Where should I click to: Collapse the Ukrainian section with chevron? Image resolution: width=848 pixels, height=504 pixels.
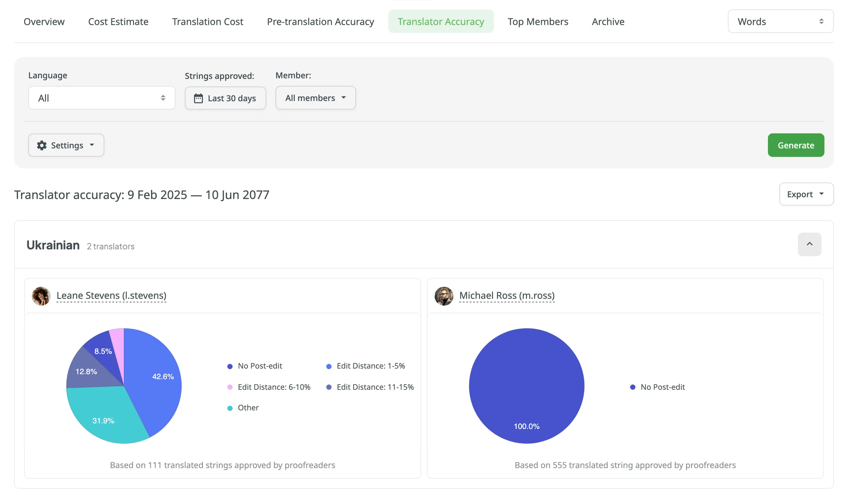(x=809, y=244)
